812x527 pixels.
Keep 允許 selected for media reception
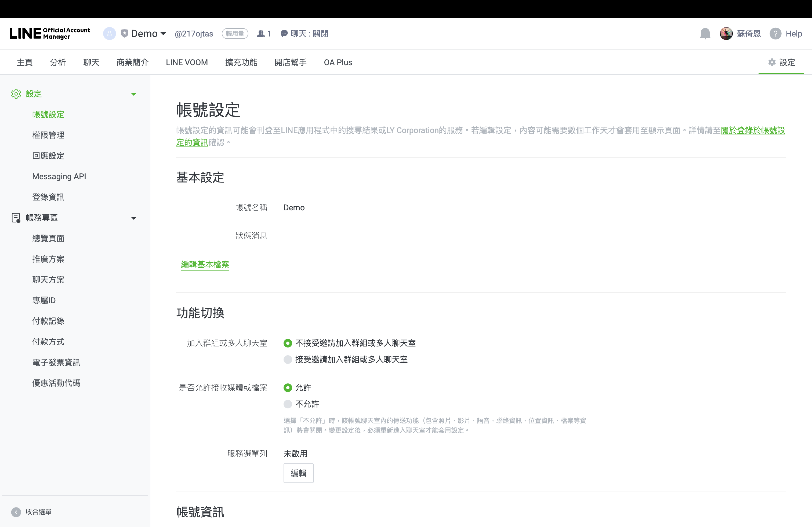click(x=288, y=387)
